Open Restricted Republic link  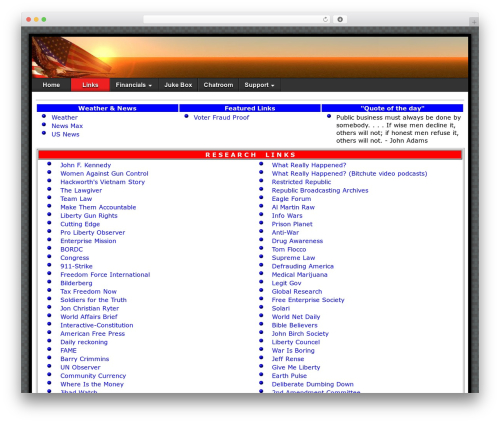[301, 182]
